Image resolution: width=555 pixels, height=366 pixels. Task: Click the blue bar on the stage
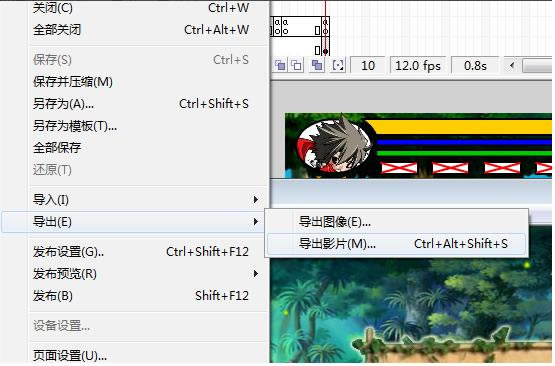pyautogui.click(x=464, y=143)
